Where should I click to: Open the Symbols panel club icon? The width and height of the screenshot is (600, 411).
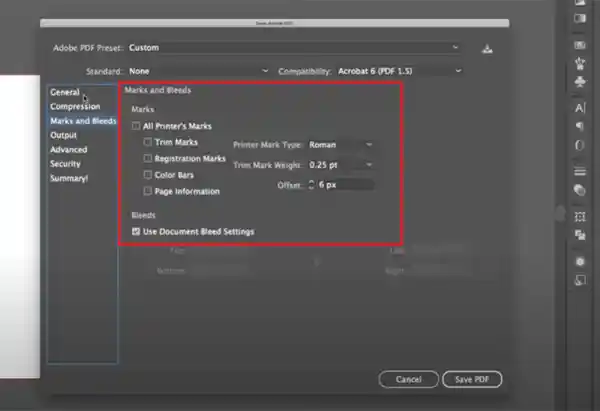pyautogui.click(x=580, y=82)
